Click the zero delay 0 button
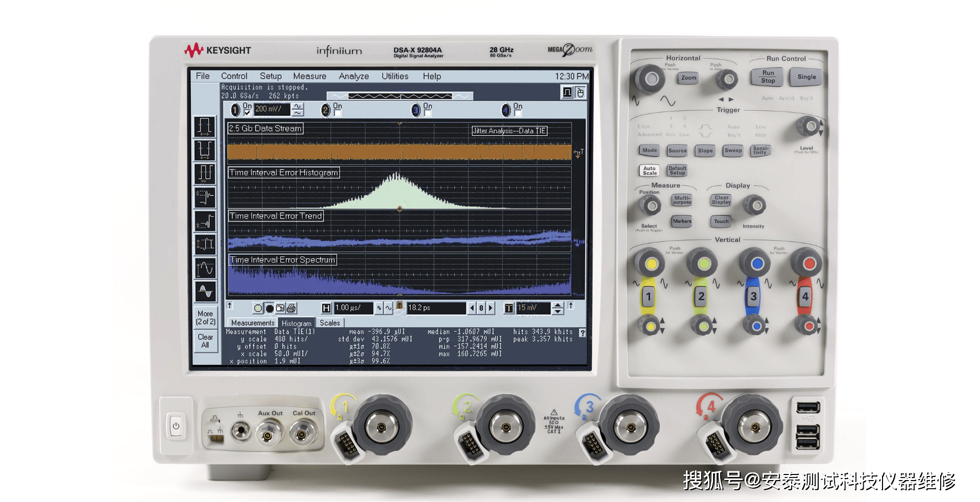Screen dimensions: 980x502 click(481, 308)
